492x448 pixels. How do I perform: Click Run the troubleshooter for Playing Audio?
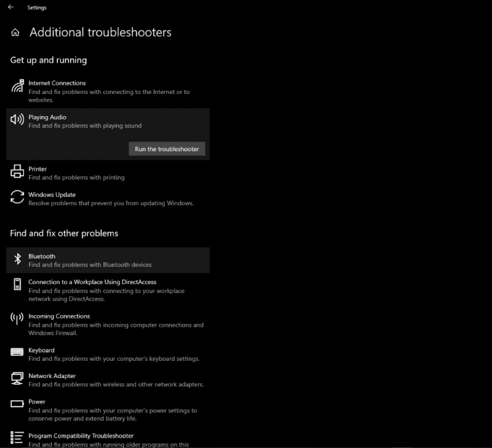pos(167,149)
